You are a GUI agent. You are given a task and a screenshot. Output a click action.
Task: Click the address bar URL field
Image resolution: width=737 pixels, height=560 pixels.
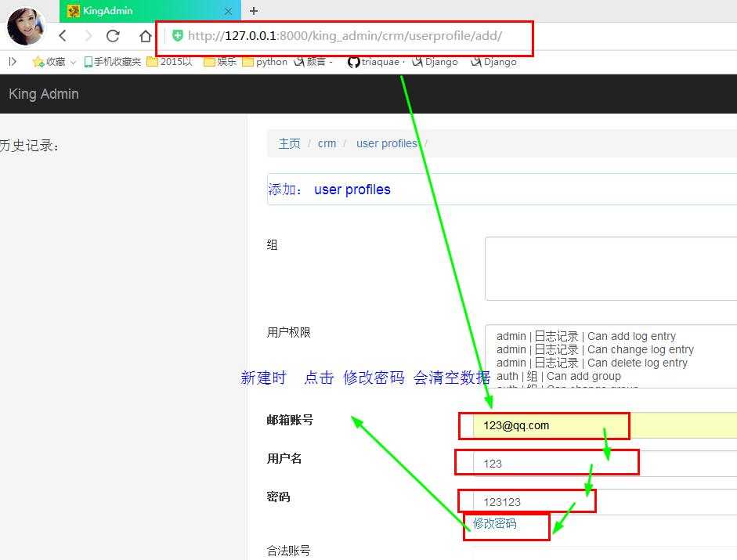point(345,36)
